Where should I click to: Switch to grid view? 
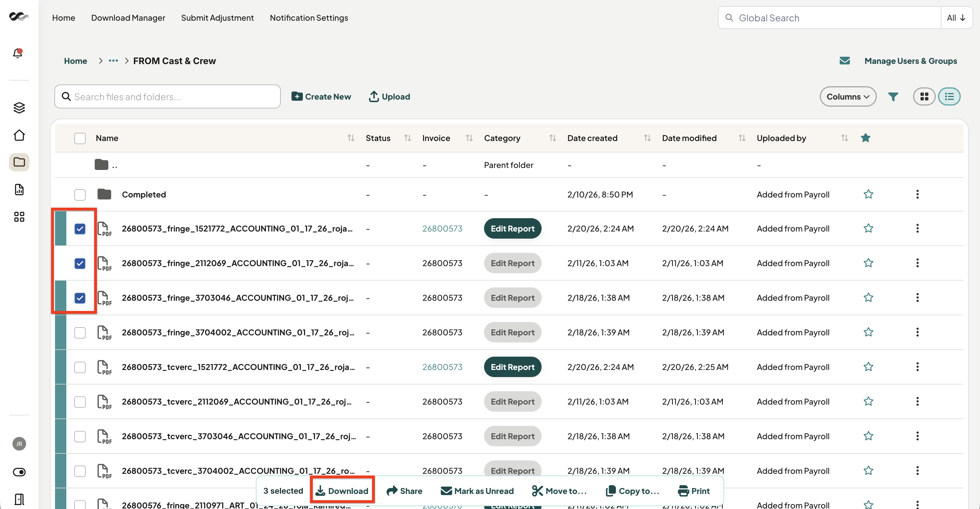click(924, 97)
